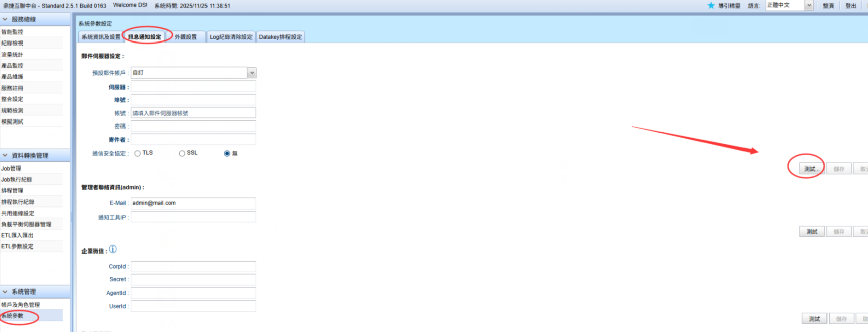Open Job管理 in the sidebar
Screen dimensions: 868x332
pyautogui.click(x=11, y=169)
